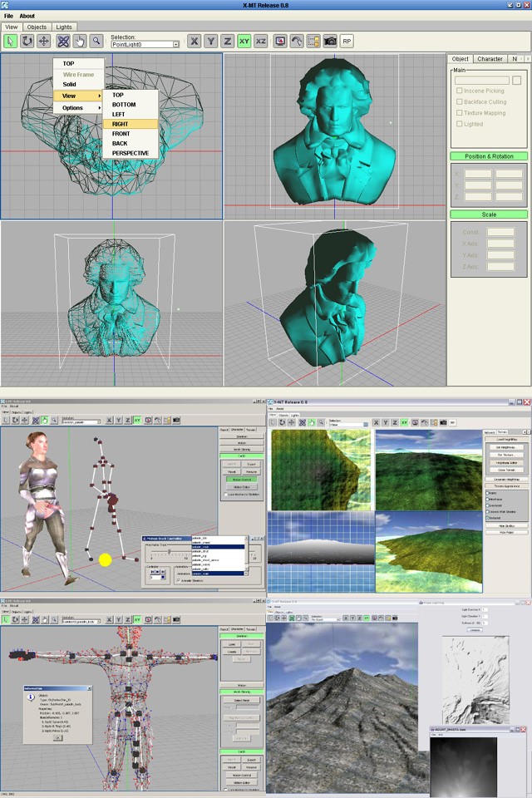532x798 pixels.
Task: Open the File menu in main window
Action: pyautogui.click(x=8, y=16)
